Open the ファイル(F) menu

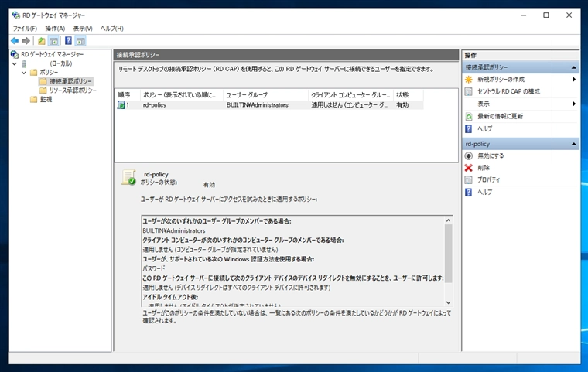click(25, 28)
